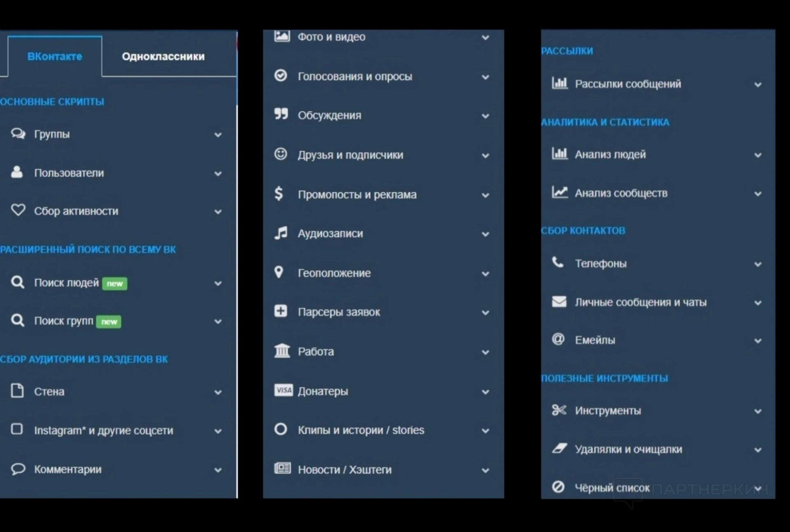Open the Поиск людей menu item
The image size is (790, 532).
[x=66, y=283]
